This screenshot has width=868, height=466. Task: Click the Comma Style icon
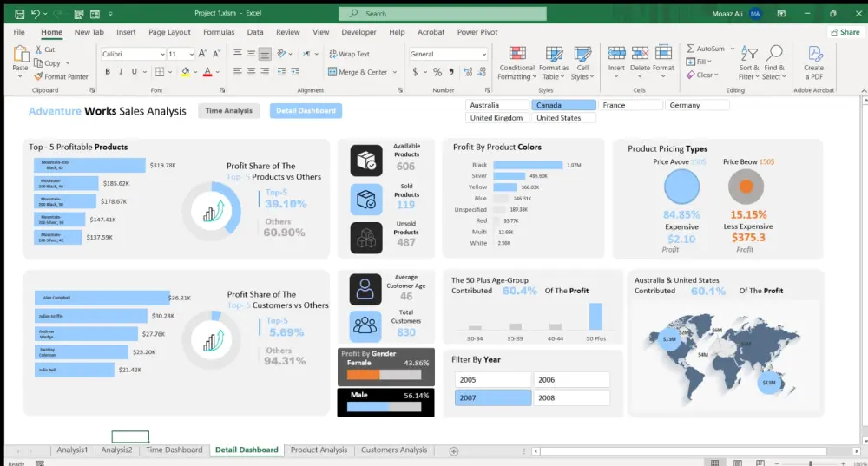tap(451, 72)
